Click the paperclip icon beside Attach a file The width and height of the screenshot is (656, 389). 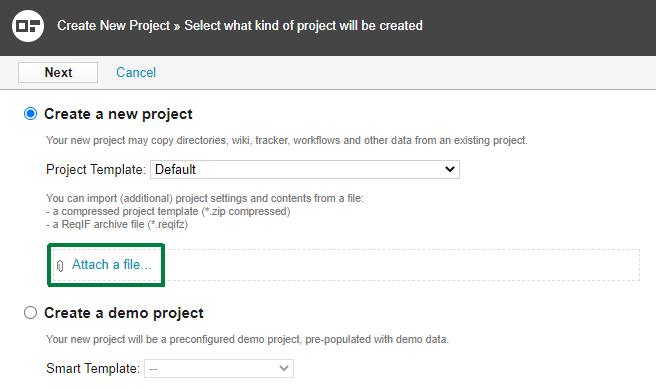tap(60, 266)
